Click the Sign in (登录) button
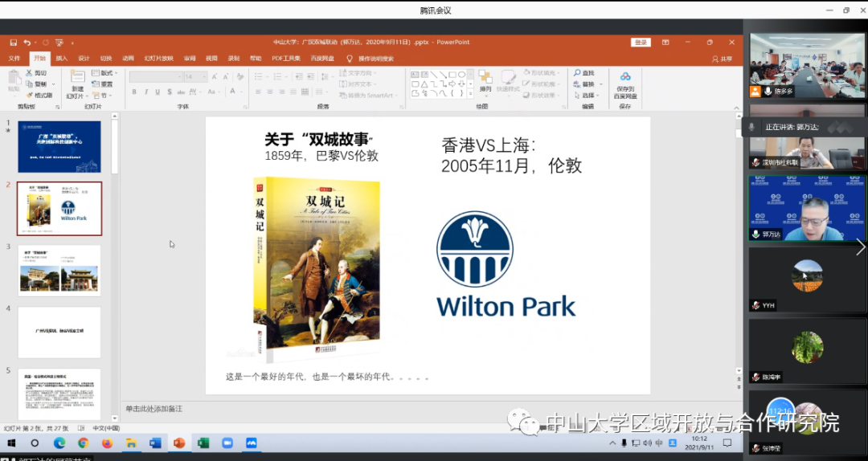 coord(641,43)
